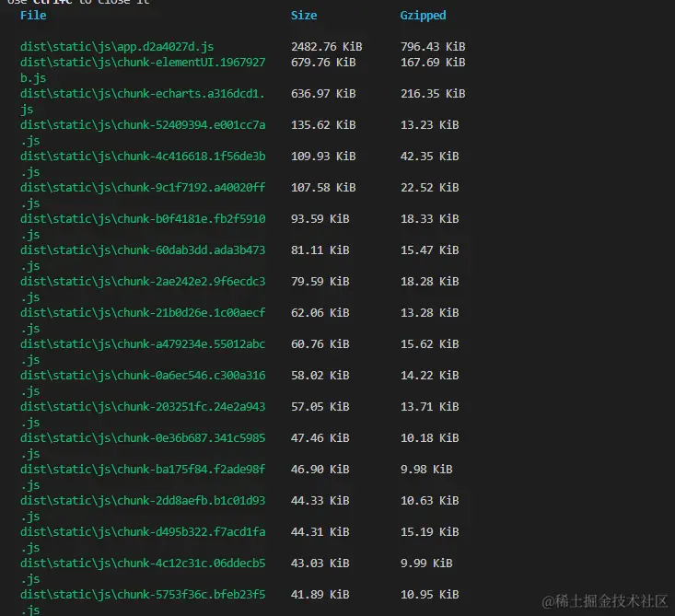Click size value 679.76 KiB
The height and width of the screenshot is (616, 675).
[323, 63]
